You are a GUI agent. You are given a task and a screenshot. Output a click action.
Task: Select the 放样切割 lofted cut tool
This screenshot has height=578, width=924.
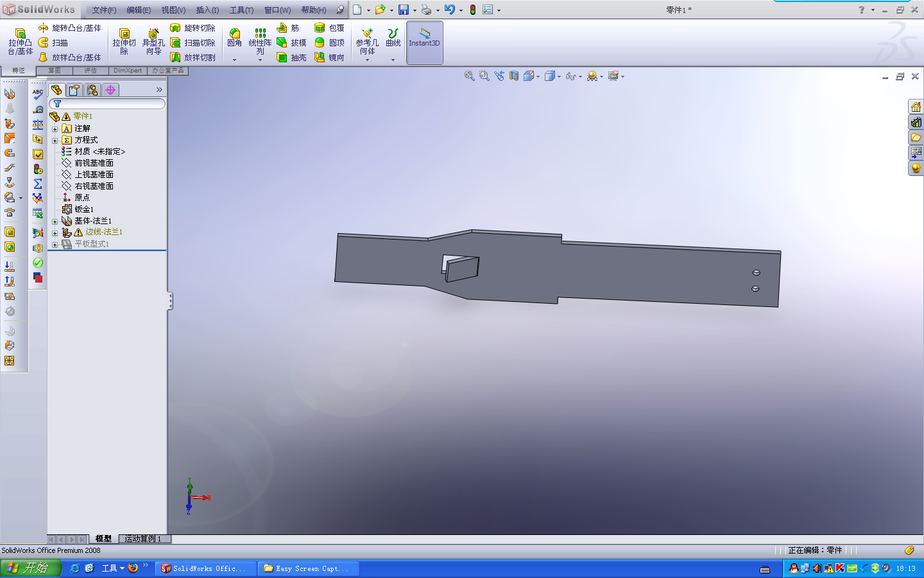point(193,57)
